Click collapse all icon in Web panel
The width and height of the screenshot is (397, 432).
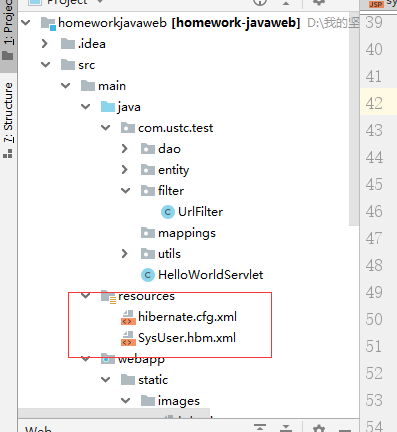(x=286, y=428)
